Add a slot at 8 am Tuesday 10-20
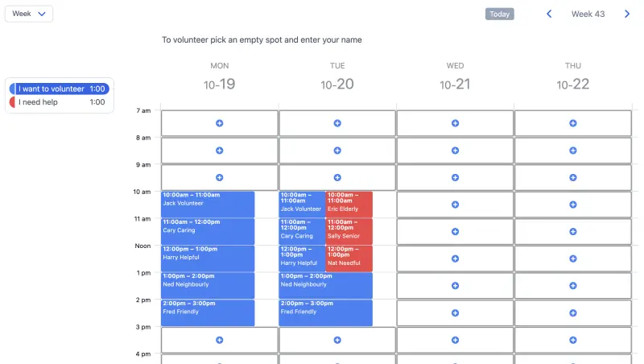 tap(337, 151)
